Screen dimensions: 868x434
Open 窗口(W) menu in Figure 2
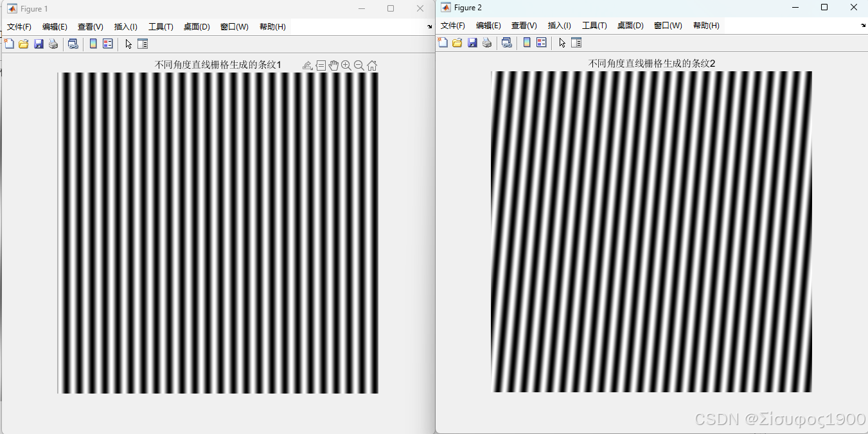click(668, 26)
